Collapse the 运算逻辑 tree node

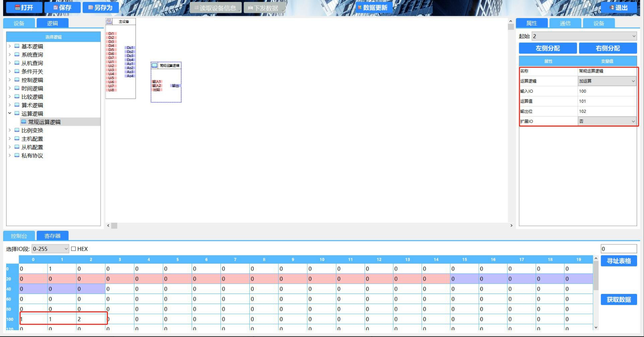click(x=10, y=113)
